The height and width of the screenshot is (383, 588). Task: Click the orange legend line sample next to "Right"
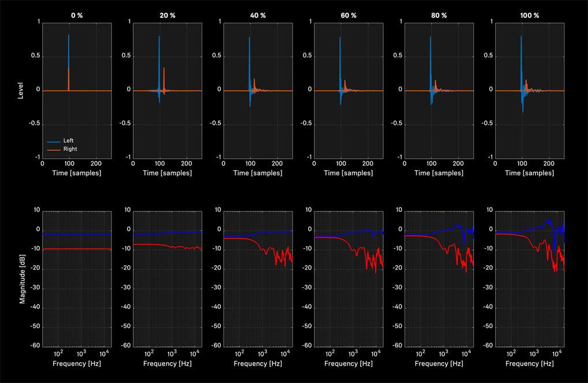click(x=54, y=150)
